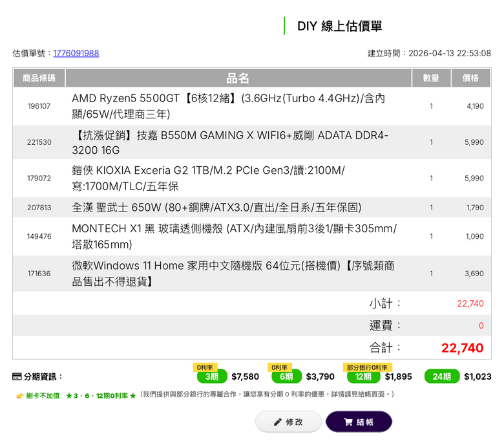Click the 運費 label
Viewport: 504px width, 445px height.
[385, 325]
